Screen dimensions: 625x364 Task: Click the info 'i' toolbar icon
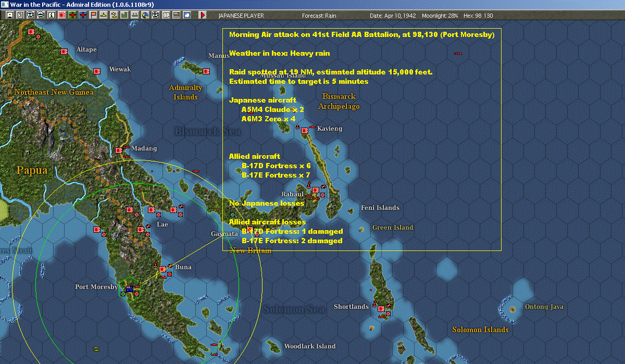coord(51,15)
